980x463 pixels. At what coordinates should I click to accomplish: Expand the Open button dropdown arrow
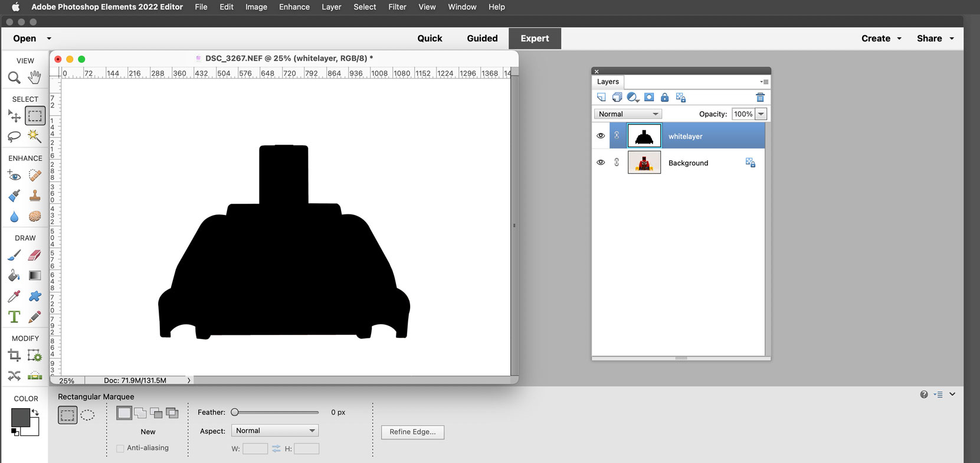pos(49,38)
